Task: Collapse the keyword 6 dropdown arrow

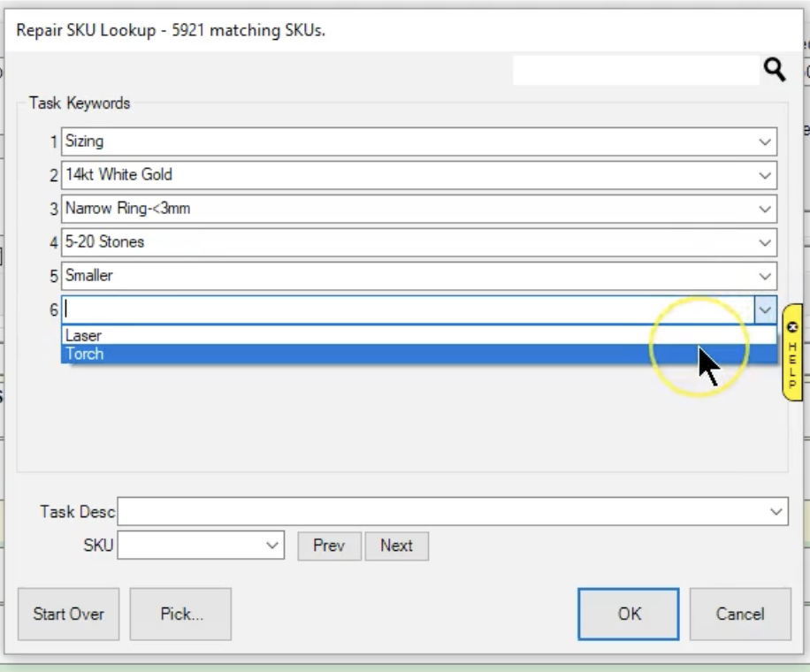Action: coord(765,309)
